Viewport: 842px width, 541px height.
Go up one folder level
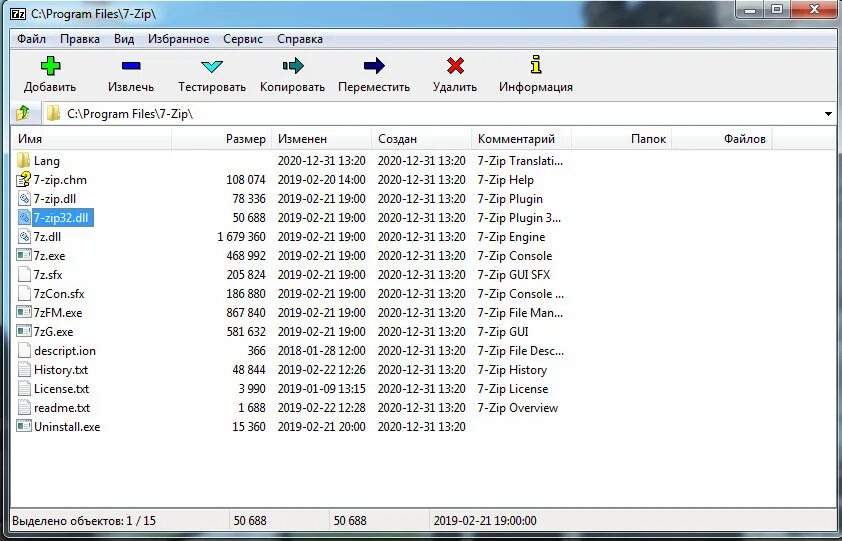tap(23, 113)
